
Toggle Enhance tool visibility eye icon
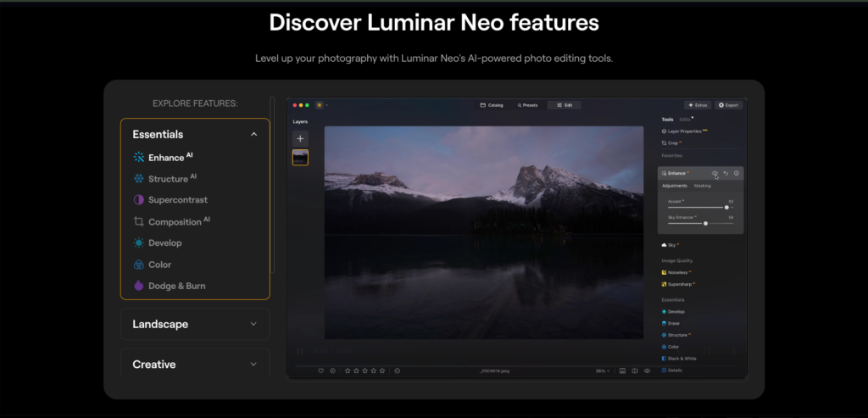(x=715, y=173)
